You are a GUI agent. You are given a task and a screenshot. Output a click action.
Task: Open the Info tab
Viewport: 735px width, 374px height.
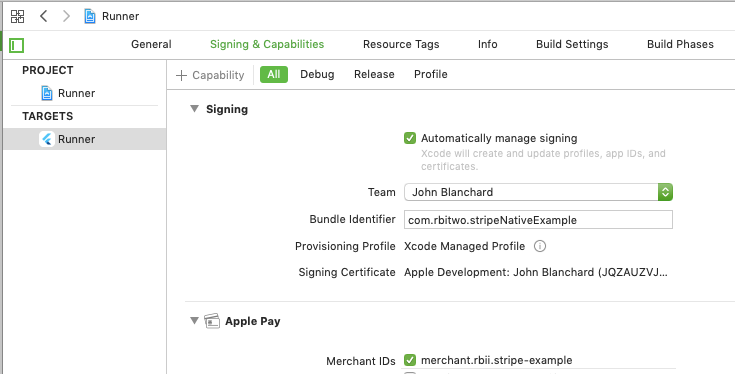[x=488, y=45]
